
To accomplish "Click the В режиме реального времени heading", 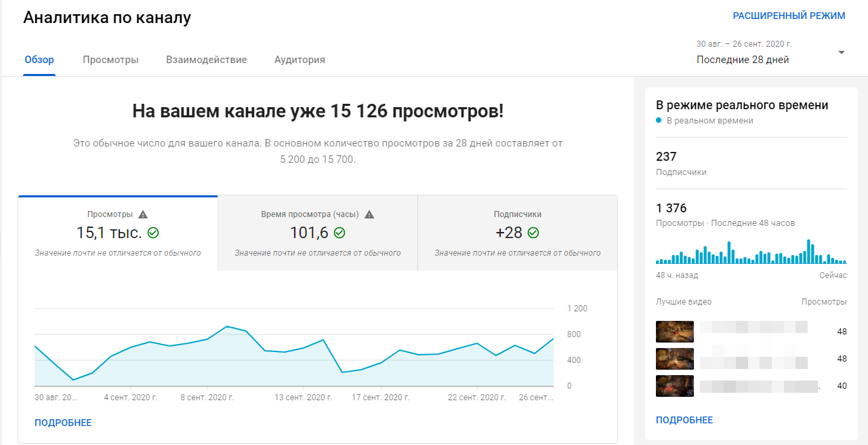I will point(742,105).
